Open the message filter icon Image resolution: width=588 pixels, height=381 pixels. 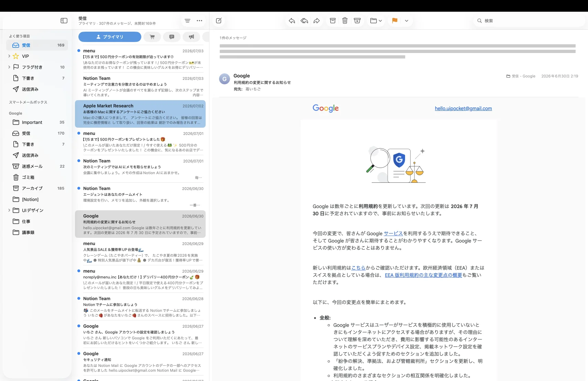click(x=187, y=21)
